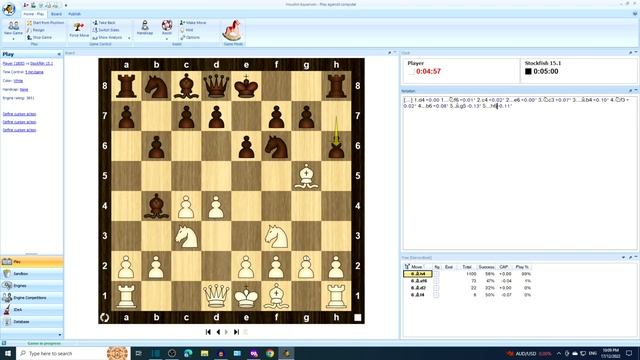The image size is (640, 360).
Task: Open Engine Competitions navigation item
Action: coord(32,298)
